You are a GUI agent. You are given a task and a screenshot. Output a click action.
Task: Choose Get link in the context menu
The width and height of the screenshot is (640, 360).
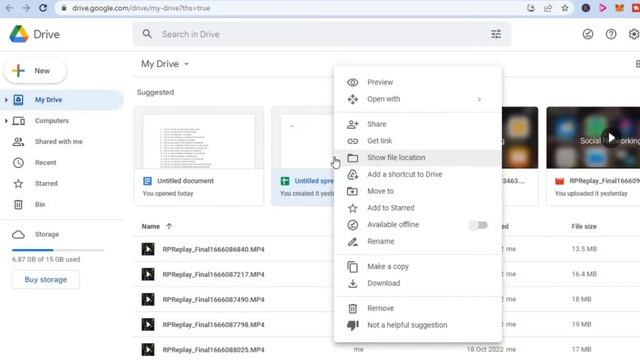(418, 141)
